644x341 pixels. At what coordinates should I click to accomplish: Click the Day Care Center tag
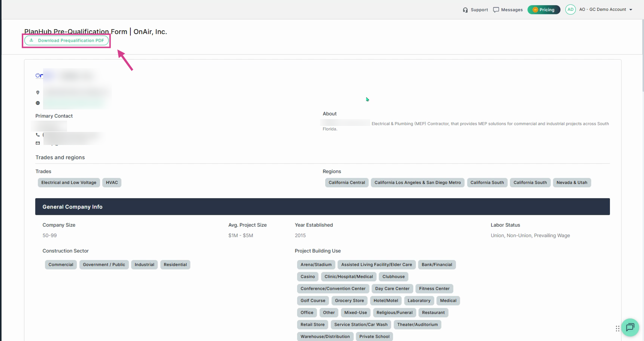392,289
